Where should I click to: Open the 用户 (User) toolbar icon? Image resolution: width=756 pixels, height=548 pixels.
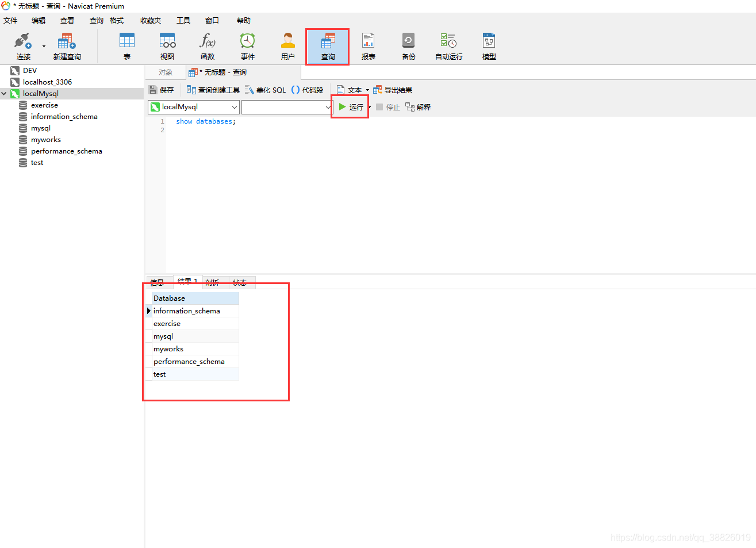[288, 46]
